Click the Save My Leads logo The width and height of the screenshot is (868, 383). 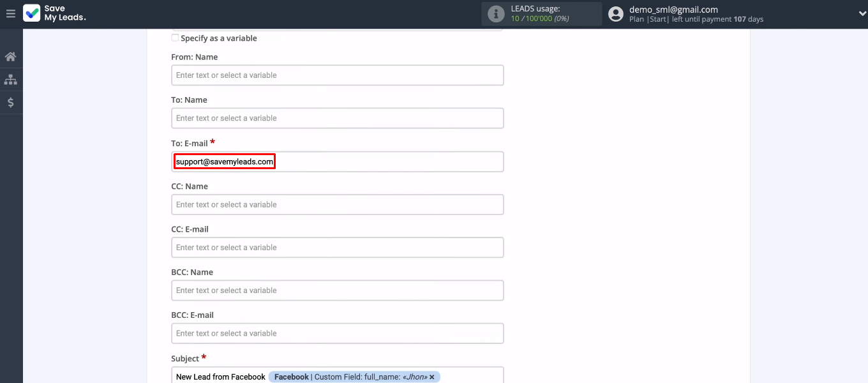[x=55, y=13]
